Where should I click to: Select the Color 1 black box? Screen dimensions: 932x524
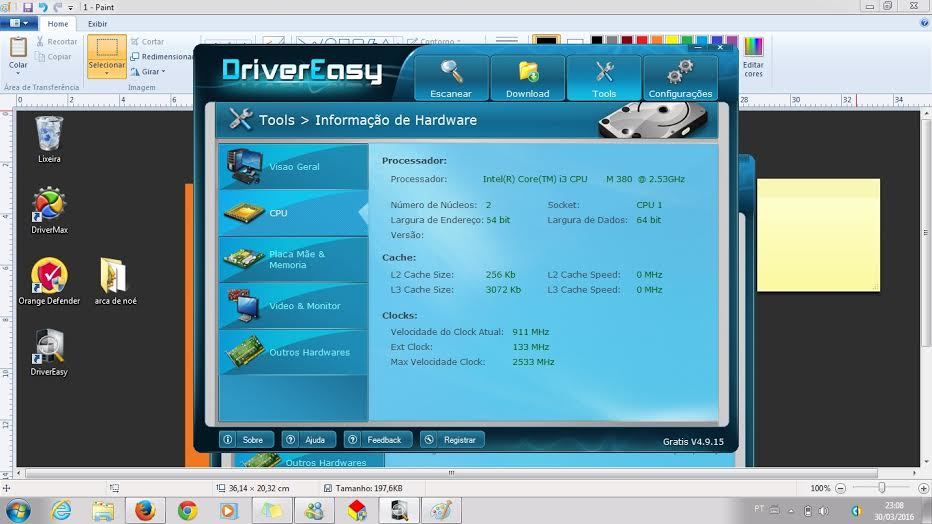(546, 40)
